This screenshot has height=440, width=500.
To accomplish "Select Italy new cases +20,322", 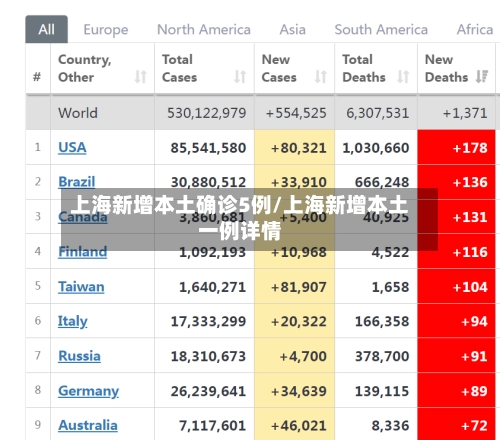I will 299,322.
